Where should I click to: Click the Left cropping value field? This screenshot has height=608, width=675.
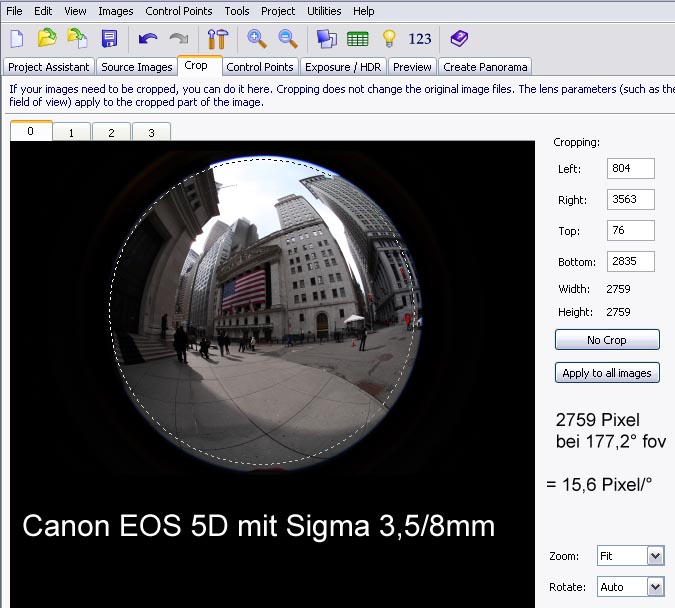(630, 169)
